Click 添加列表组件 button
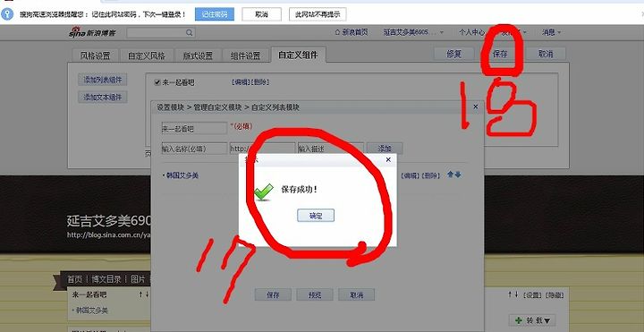The width and height of the screenshot is (644, 332). coord(103,80)
